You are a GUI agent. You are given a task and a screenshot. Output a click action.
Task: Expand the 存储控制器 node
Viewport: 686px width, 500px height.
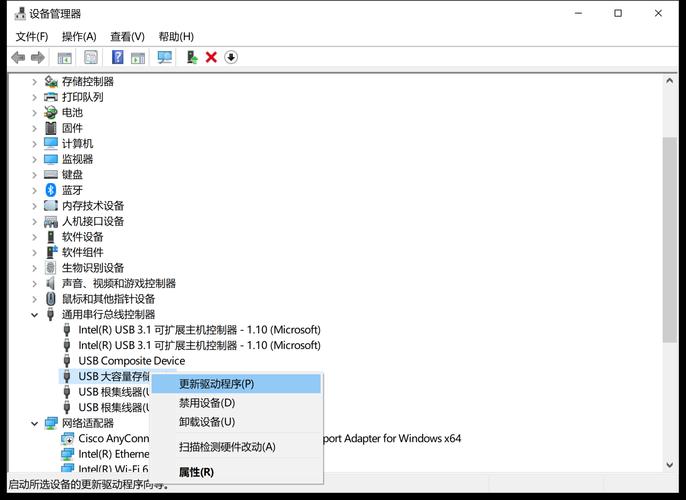(34, 81)
